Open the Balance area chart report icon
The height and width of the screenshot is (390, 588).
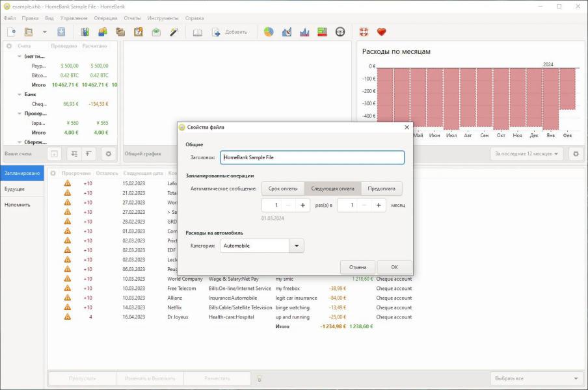[x=304, y=32]
